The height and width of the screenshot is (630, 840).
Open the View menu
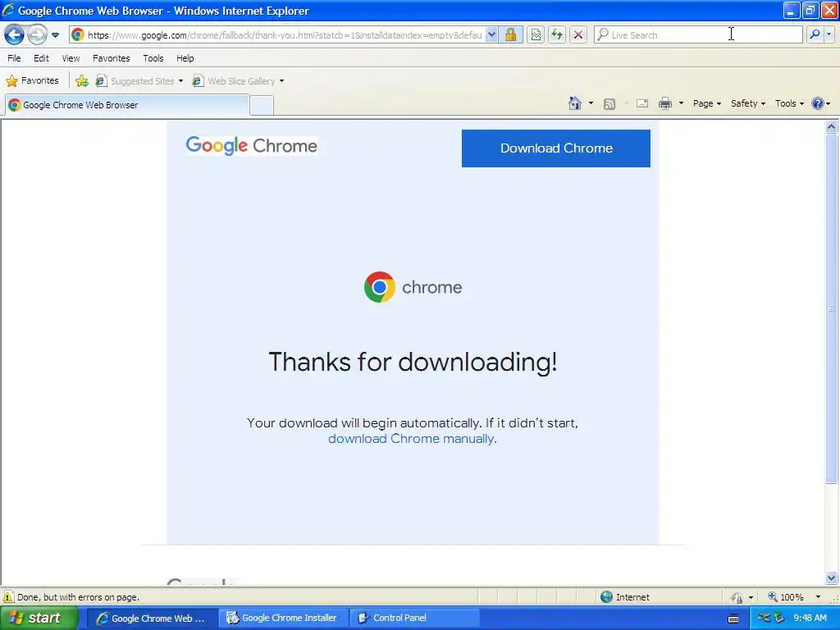coord(71,58)
